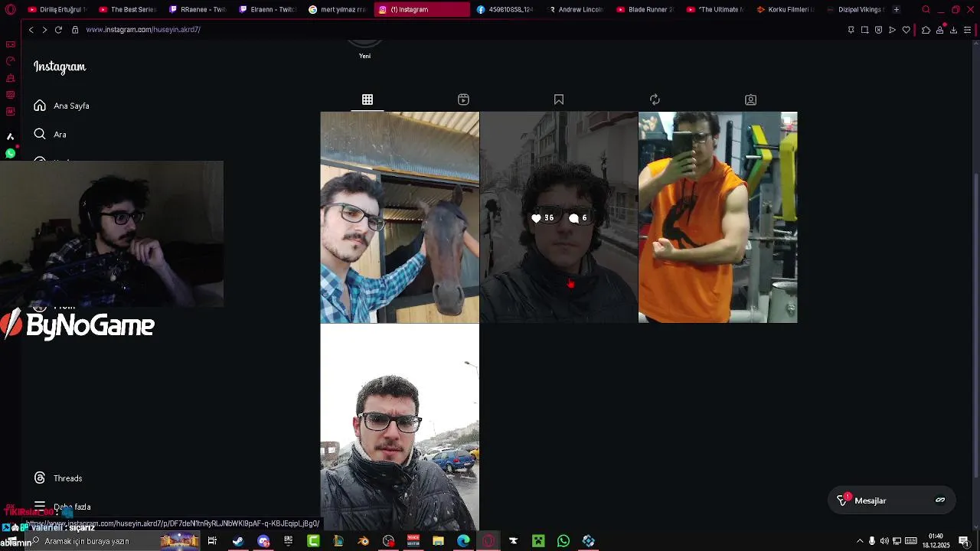This screenshot has width=980, height=551.
Task: Go forward with browser forward arrow
Action: (44, 30)
